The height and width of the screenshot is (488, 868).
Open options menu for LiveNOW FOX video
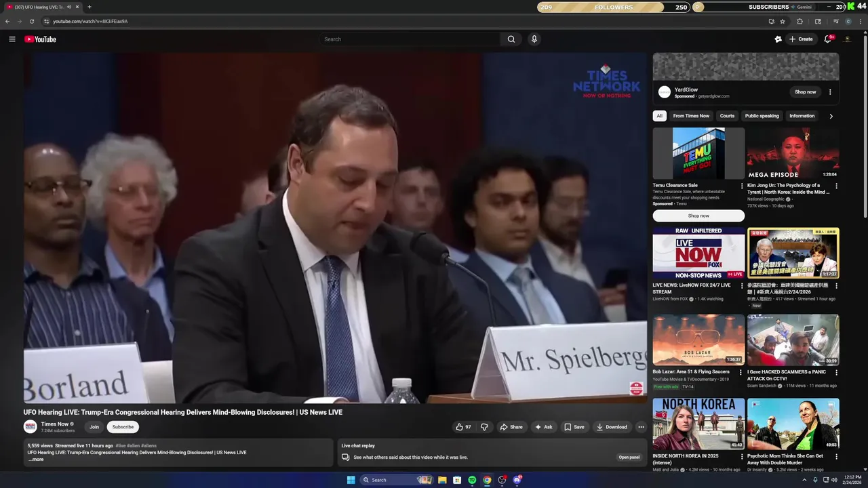click(742, 286)
